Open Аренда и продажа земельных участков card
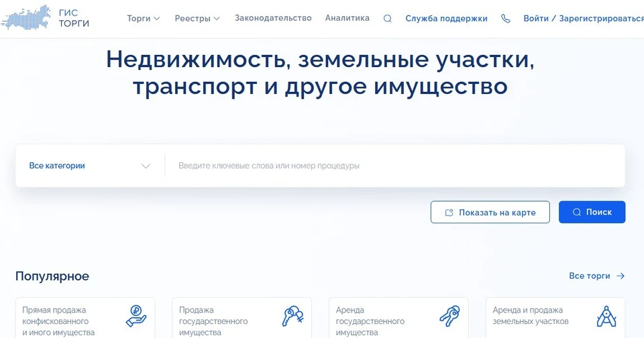Viewport: 644px width, 338px height. coord(555,318)
